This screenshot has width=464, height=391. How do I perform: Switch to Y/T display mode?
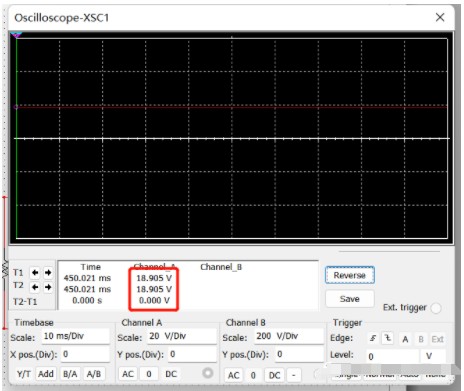tap(23, 374)
